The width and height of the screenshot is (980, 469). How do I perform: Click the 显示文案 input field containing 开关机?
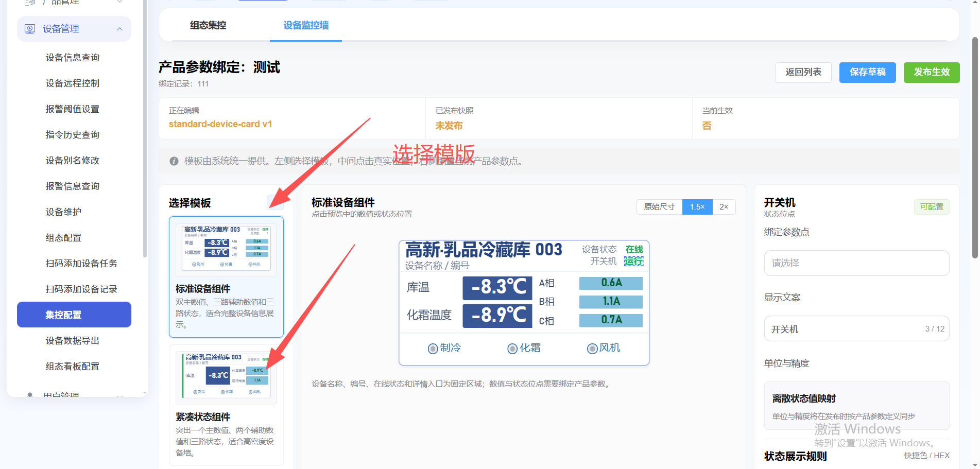856,329
